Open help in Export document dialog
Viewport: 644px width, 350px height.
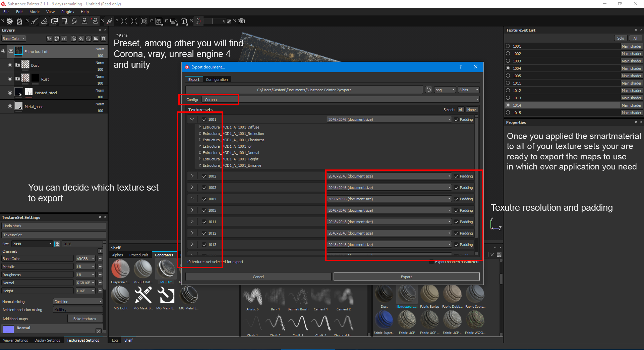[x=461, y=67]
